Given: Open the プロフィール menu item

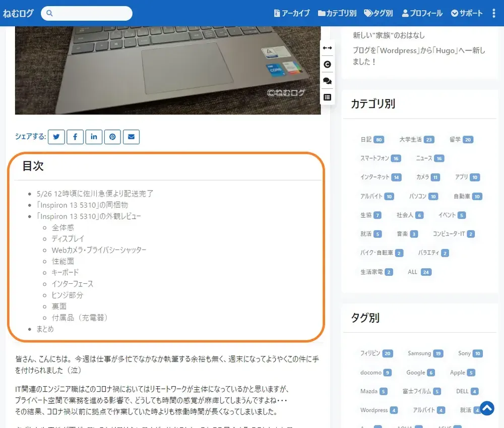Looking at the screenshot, I should pos(422,14).
